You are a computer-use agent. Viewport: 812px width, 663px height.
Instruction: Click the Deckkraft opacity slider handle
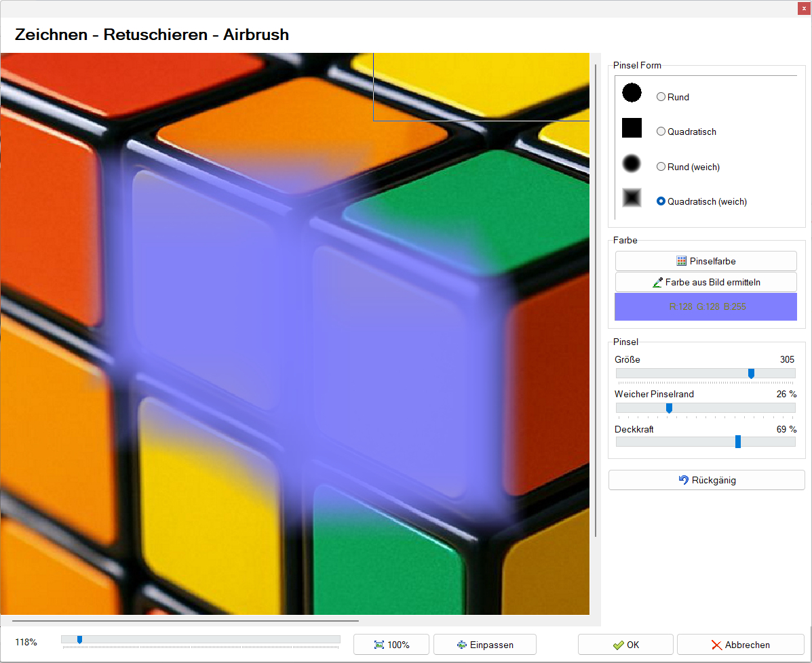pos(738,442)
